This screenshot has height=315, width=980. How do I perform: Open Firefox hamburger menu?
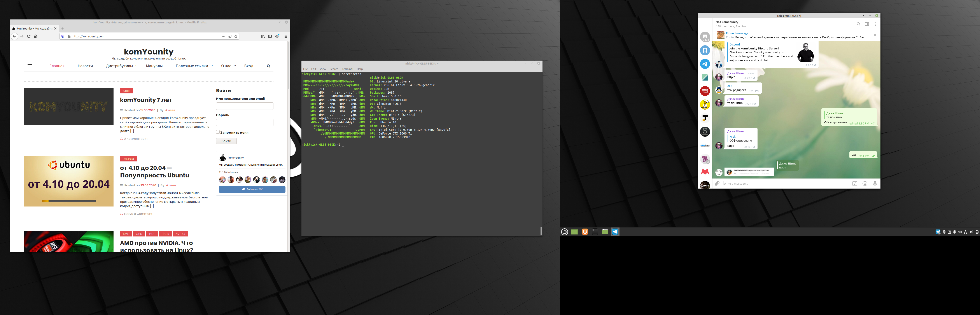pos(286,37)
